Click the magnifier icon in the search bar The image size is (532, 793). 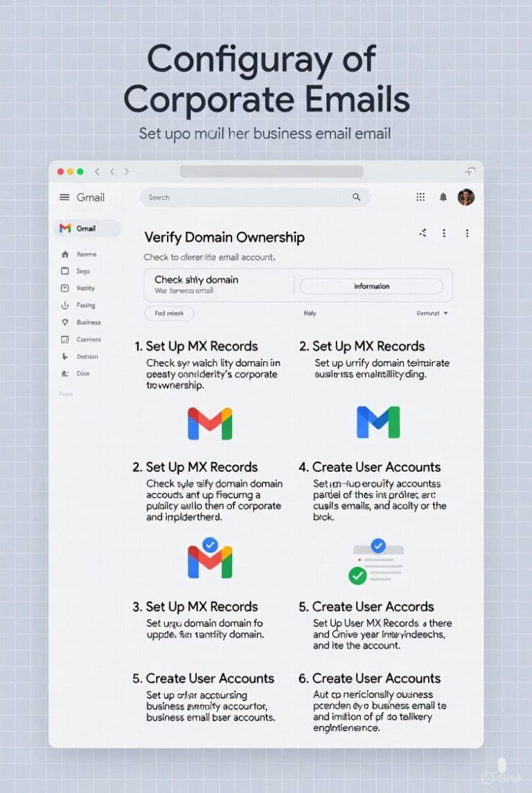[x=356, y=198]
